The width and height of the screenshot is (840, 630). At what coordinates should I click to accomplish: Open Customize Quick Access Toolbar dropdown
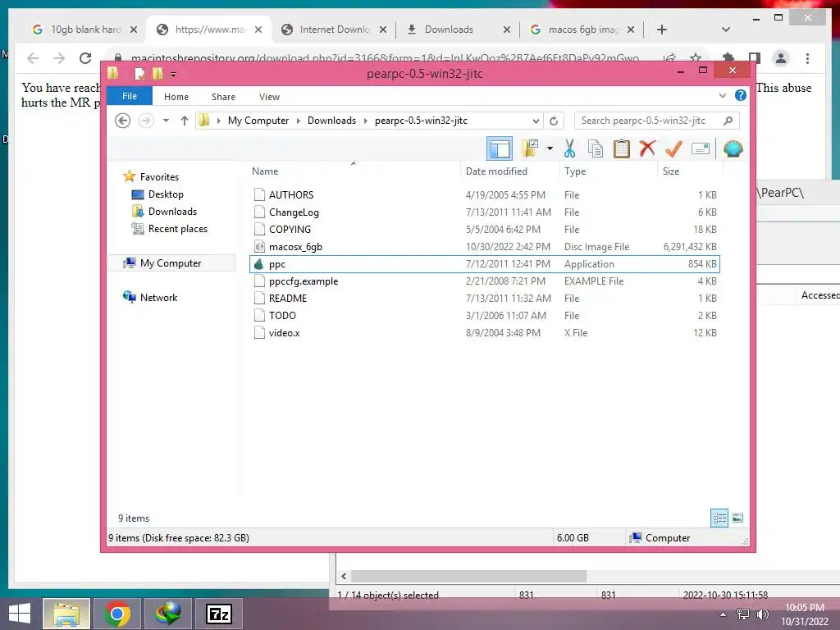[174, 74]
